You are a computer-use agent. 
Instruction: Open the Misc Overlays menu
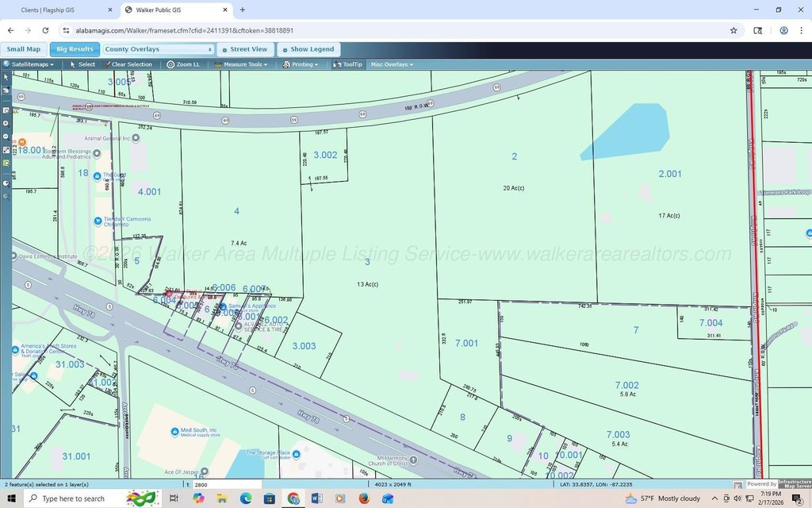point(392,64)
